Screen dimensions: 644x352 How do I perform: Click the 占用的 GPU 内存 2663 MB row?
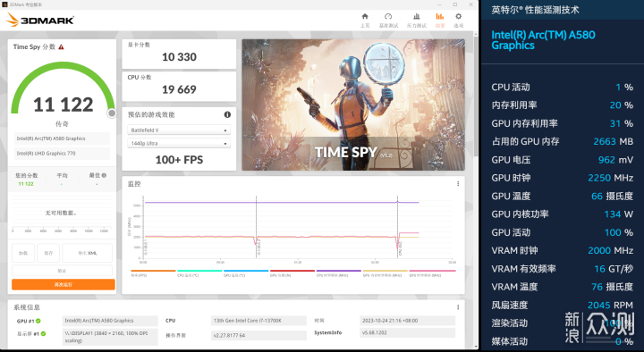[x=562, y=141]
